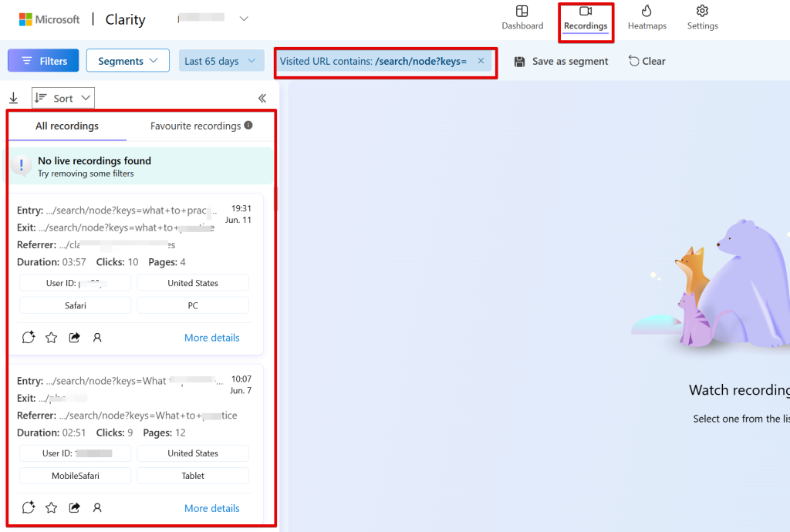This screenshot has height=532, width=790.
Task: Click Entry URL of the Safari recording
Action: click(131, 210)
